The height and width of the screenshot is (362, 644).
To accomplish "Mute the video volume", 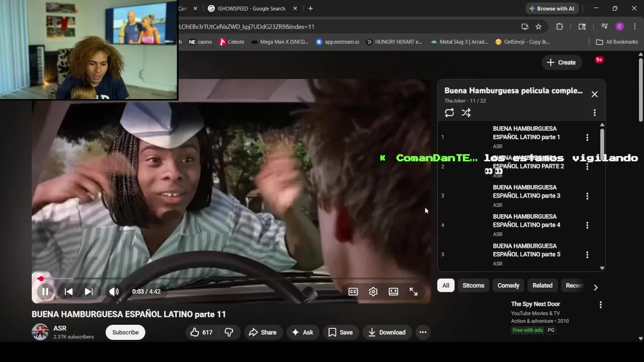I will coord(114,292).
